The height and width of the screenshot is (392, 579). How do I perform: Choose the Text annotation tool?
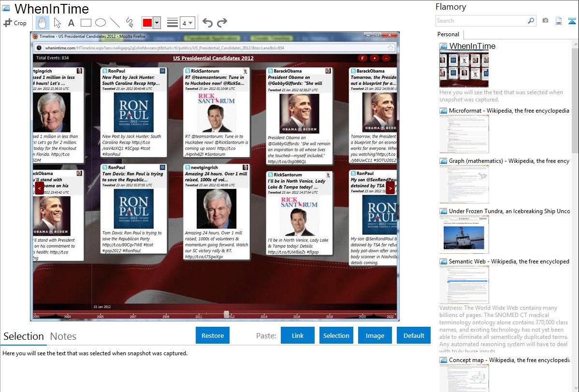point(71,23)
